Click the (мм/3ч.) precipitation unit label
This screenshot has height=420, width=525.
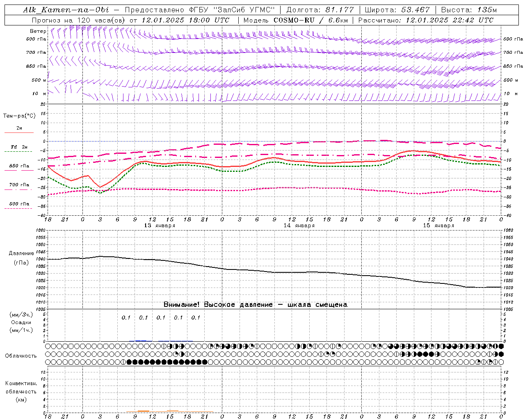tap(21, 315)
